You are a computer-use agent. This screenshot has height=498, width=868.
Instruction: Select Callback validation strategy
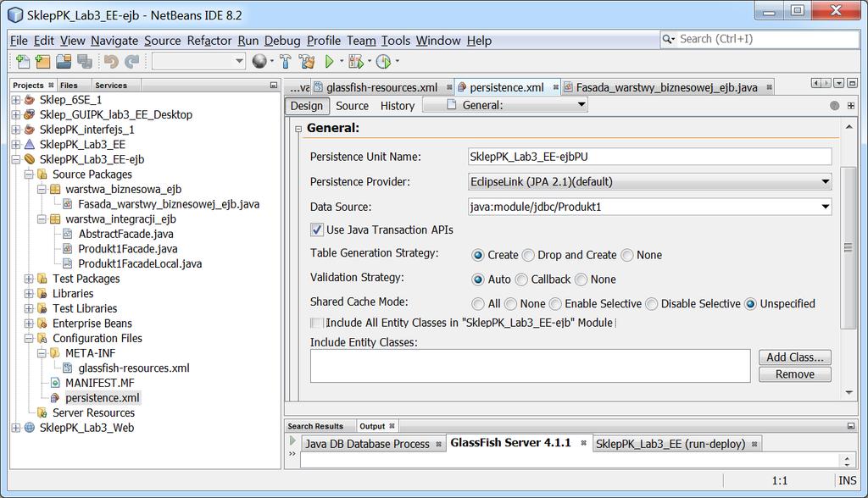pos(521,279)
